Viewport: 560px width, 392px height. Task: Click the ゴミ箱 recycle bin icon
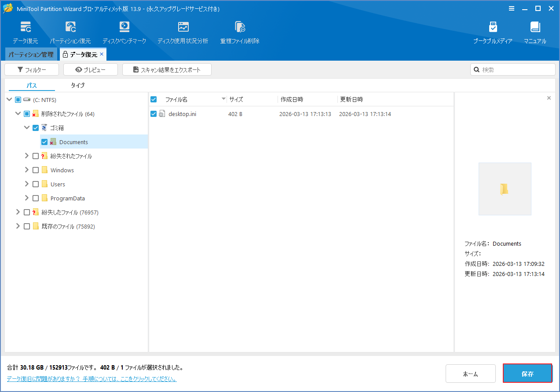(44, 128)
